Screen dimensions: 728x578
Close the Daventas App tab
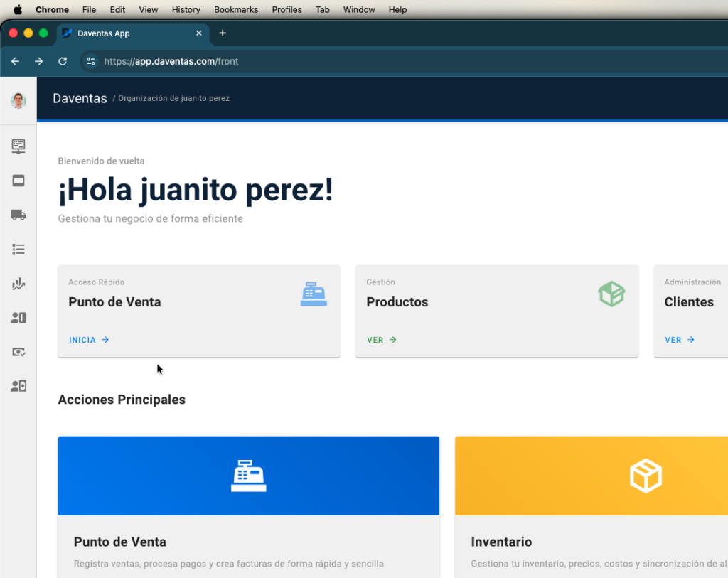(x=199, y=33)
